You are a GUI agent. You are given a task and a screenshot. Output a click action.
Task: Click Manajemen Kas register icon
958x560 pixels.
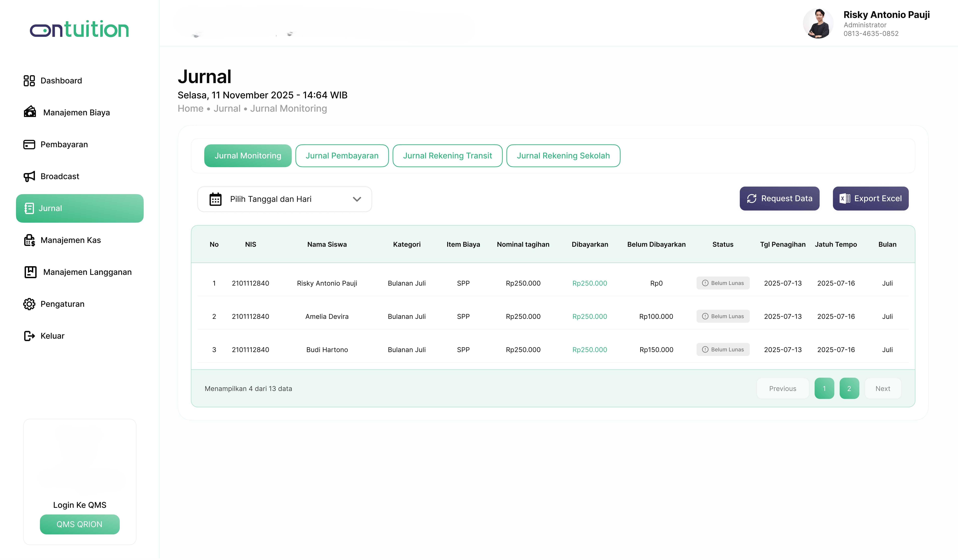point(29,240)
